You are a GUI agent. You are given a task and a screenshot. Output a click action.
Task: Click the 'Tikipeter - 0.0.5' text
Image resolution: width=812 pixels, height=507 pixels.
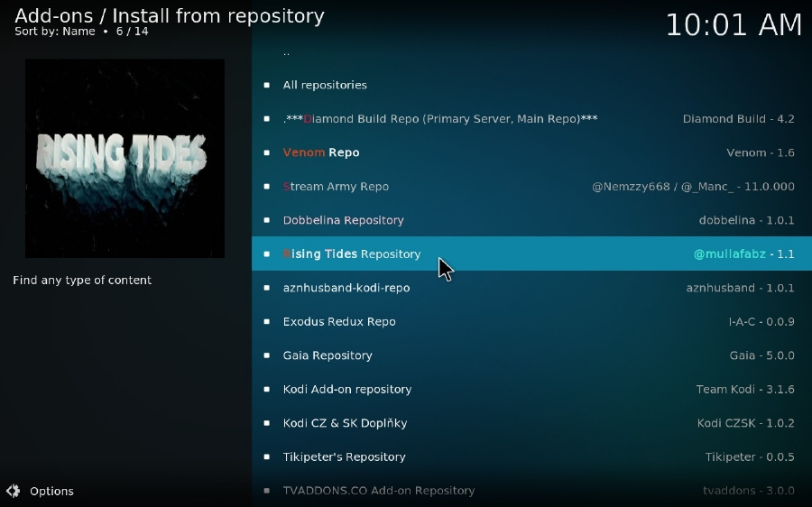[x=750, y=456]
